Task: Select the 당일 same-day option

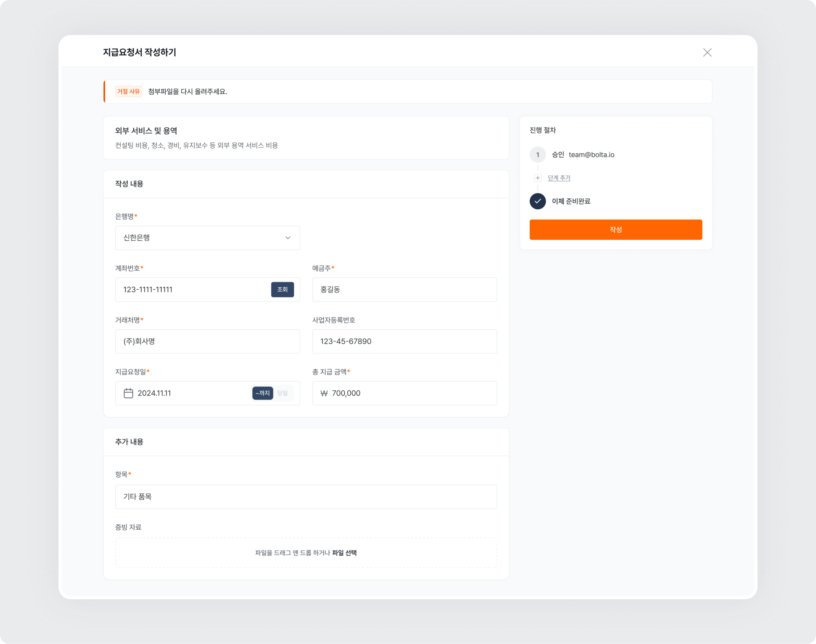Action: click(x=283, y=393)
